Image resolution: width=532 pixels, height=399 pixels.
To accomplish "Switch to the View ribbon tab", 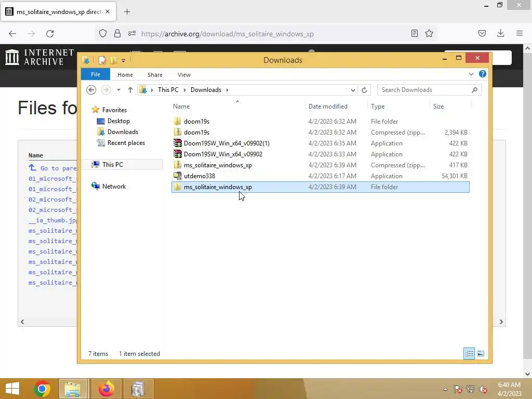I will pos(184,75).
